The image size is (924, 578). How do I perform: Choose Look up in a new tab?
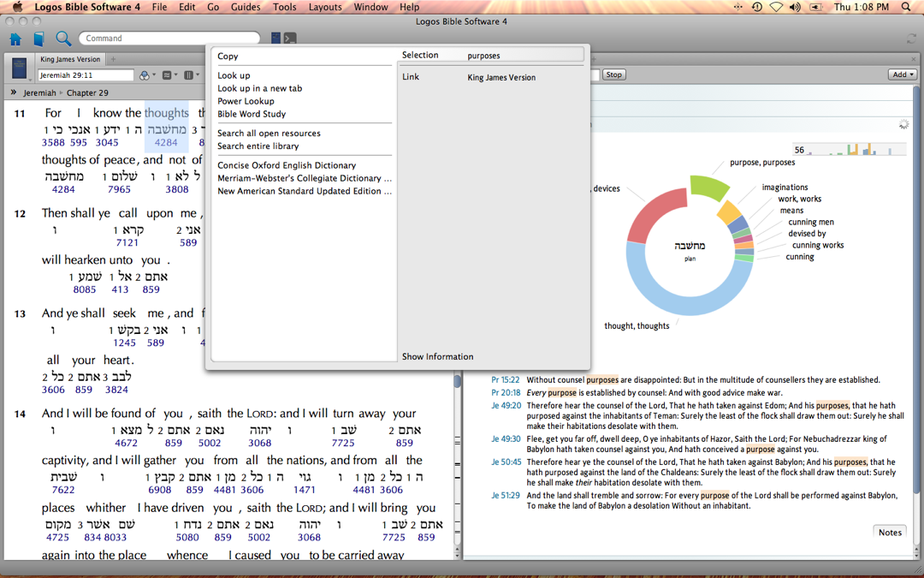pyautogui.click(x=260, y=88)
